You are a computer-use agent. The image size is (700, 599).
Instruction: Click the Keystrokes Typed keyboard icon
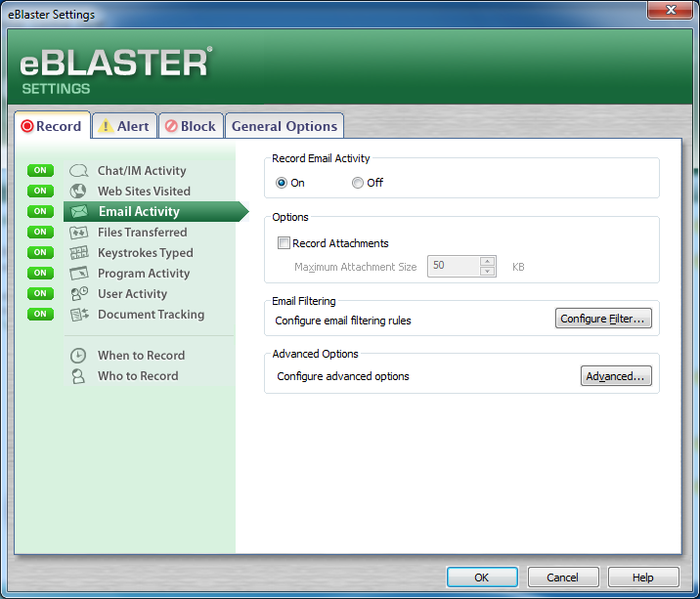(79, 253)
